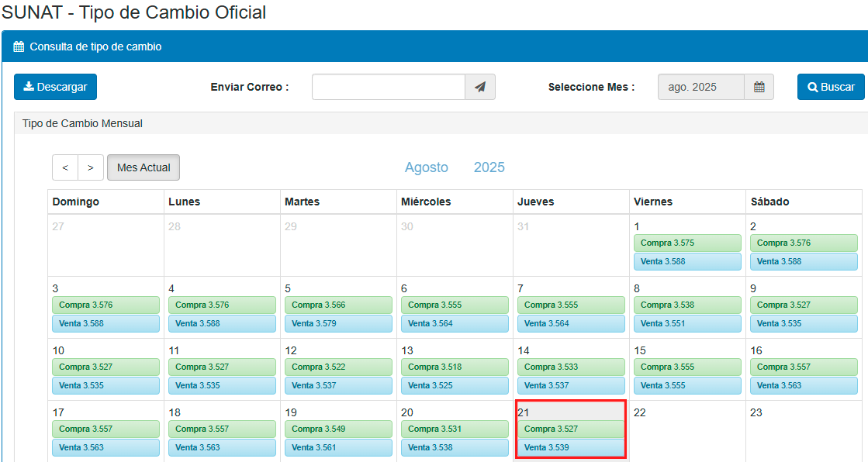The height and width of the screenshot is (462, 868).
Task: Select Compra 3.527 on August 9
Action: coord(804,305)
